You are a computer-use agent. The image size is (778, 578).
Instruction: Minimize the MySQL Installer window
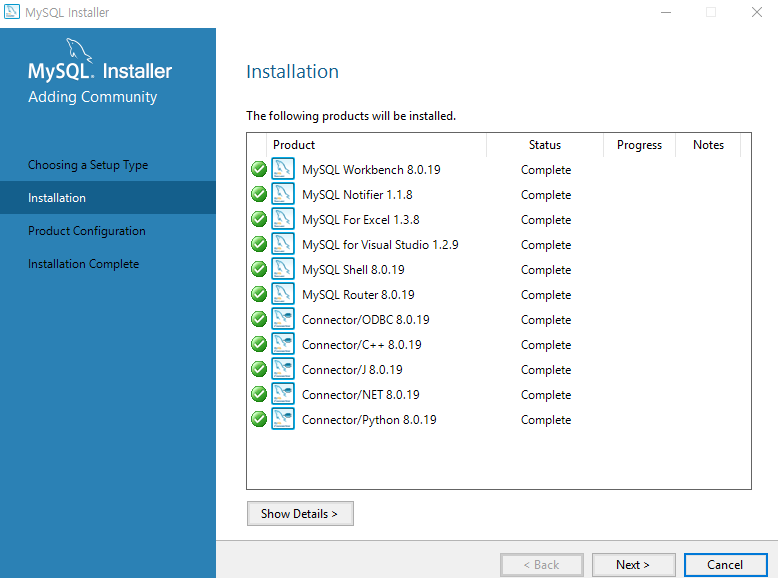[666, 12]
